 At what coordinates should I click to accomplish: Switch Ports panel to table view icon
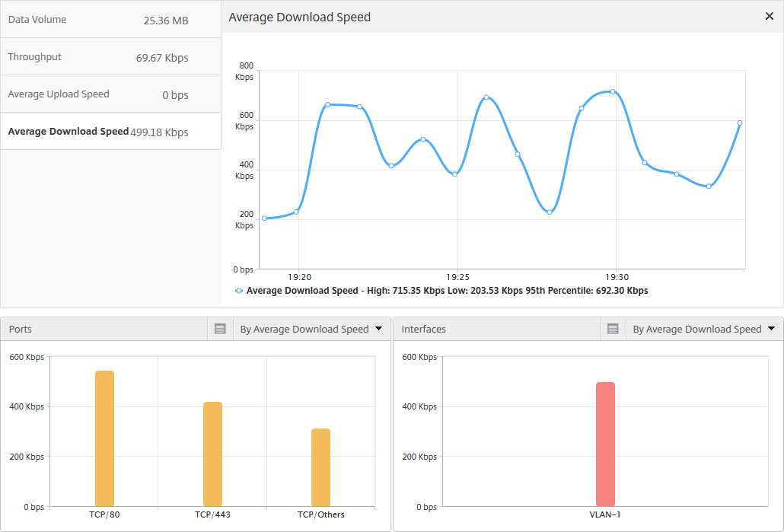220,329
